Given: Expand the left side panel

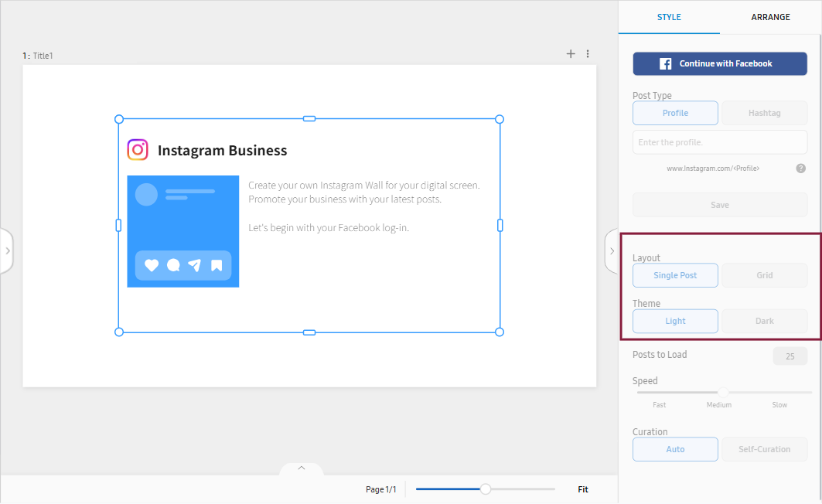Looking at the screenshot, I should click(x=7, y=251).
